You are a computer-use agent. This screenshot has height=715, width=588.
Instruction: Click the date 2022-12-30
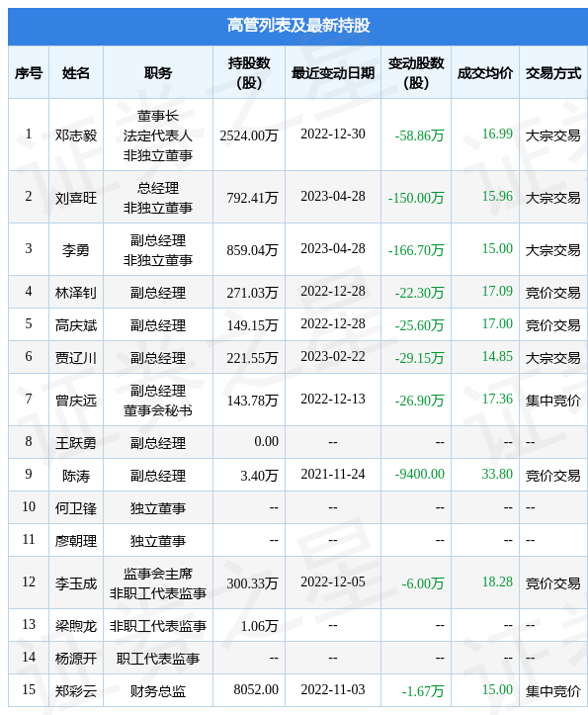click(x=333, y=134)
